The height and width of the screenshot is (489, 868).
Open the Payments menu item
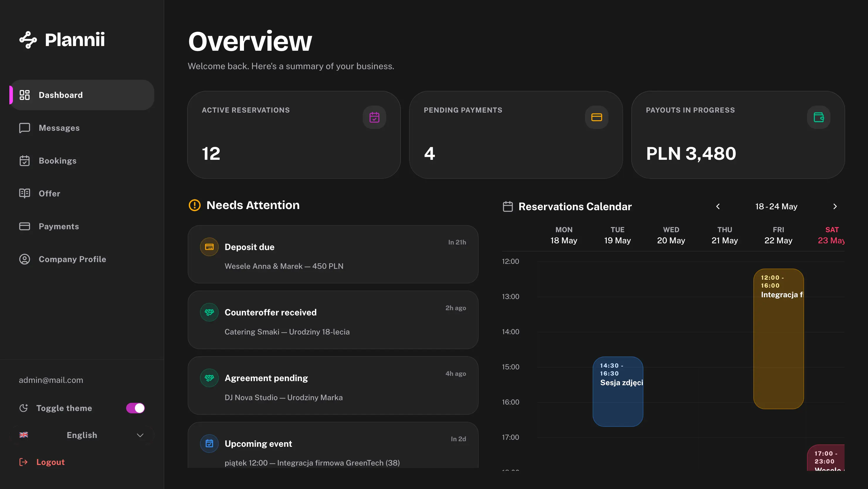tap(82, 226)
